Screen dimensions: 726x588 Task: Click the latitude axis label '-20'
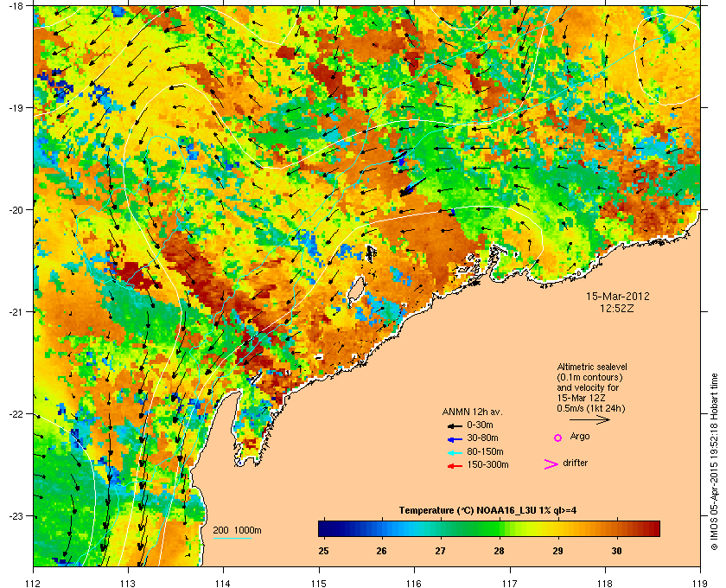[x=16, y=209]
